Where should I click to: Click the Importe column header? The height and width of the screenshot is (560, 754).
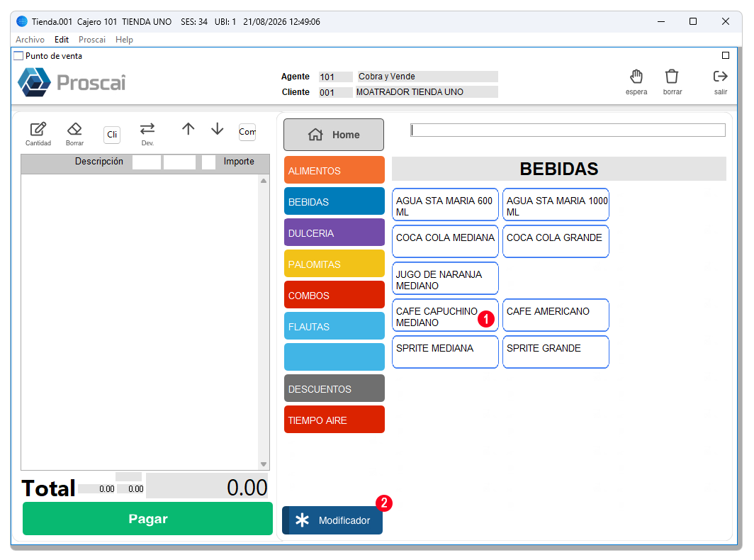pyautogui.click(x=239, y=162)
